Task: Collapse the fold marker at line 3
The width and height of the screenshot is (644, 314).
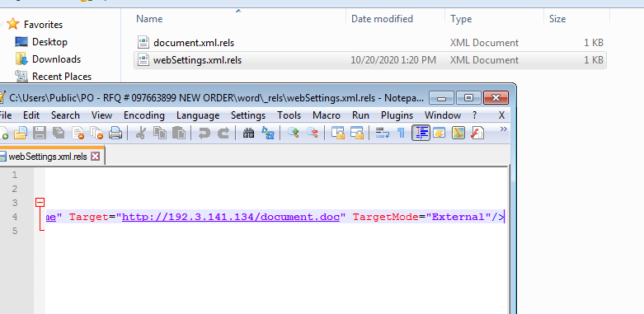Action: (x=40, y=203)
